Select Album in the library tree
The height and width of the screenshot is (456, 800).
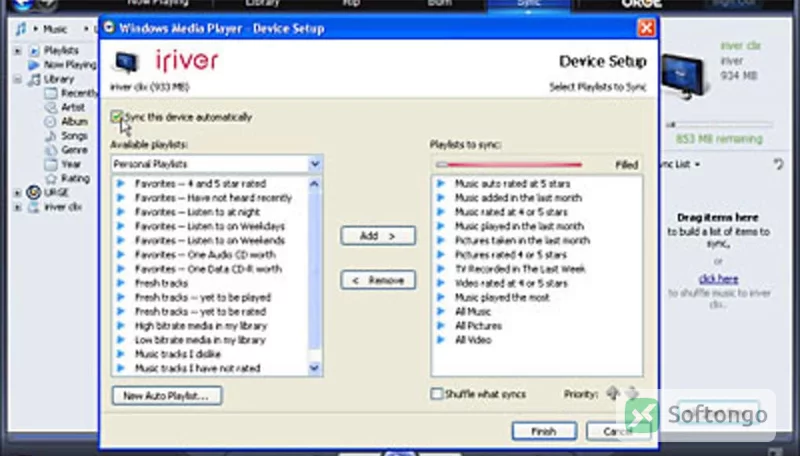click(74, 121)
